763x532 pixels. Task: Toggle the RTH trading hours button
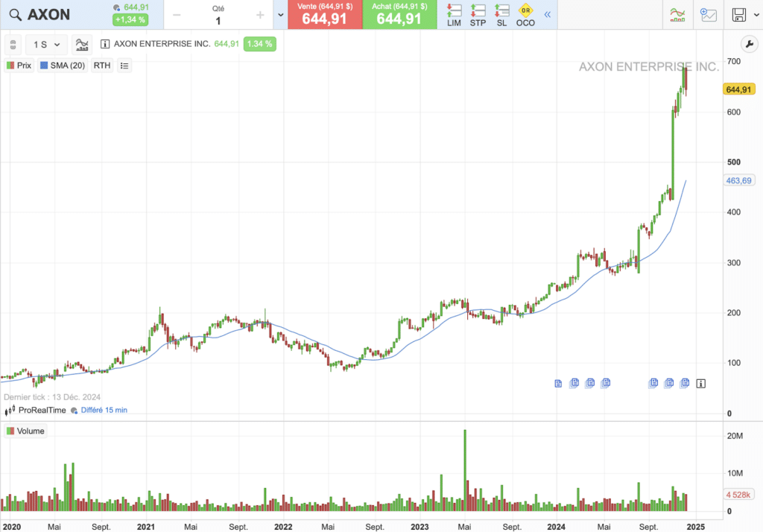101,66
